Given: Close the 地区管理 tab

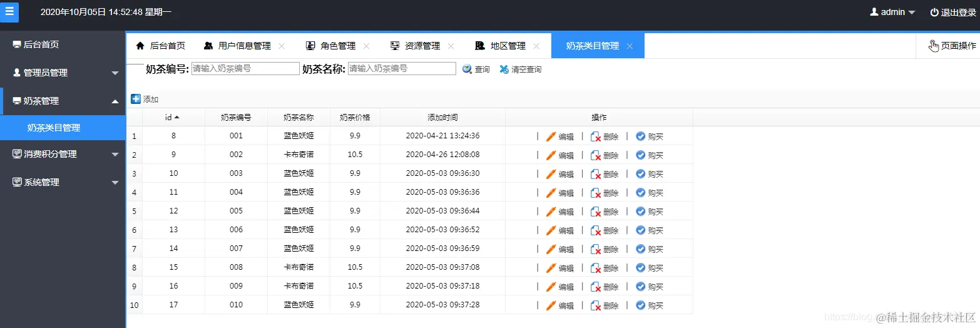Looking at the screenshot, I should click(x=536, y=46).
